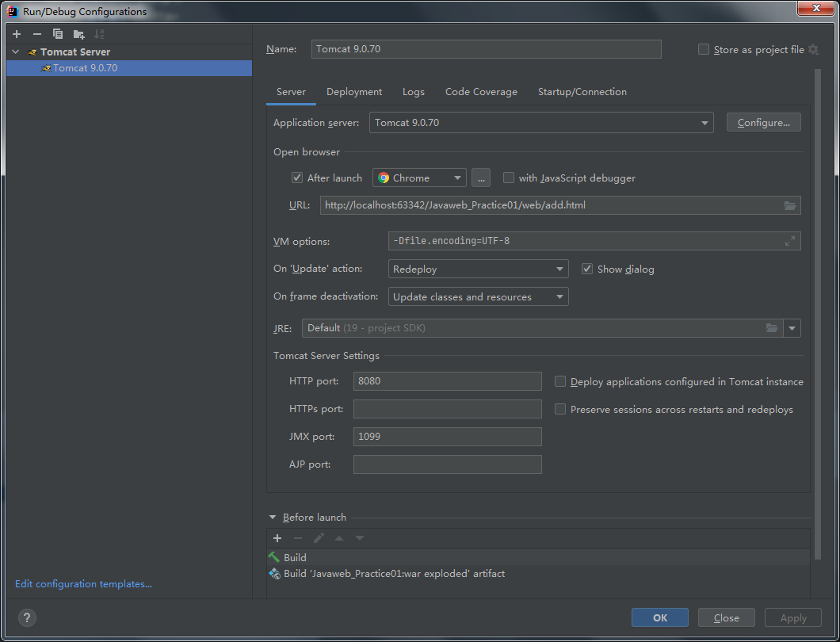Screen dimensions: 840x642
Task: Close the Run/Debug Configurations dialog window
Action: tap(816, 8)
